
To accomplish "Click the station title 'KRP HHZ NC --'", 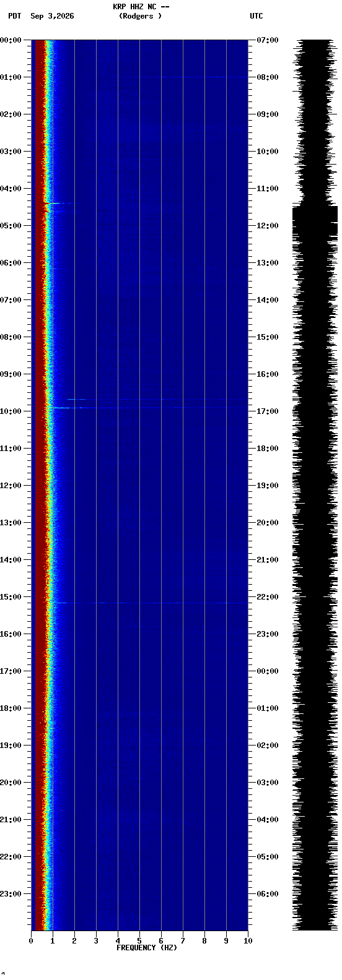I will click(x=141, y=7).
